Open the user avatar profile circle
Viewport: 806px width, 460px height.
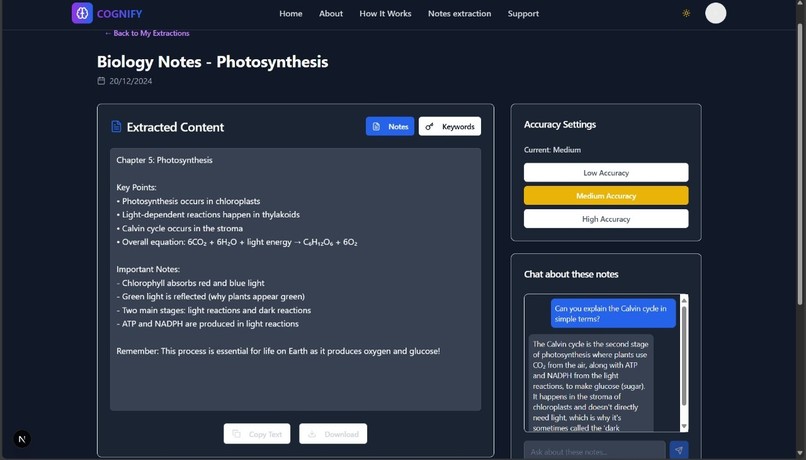click(x=716, y=13)
